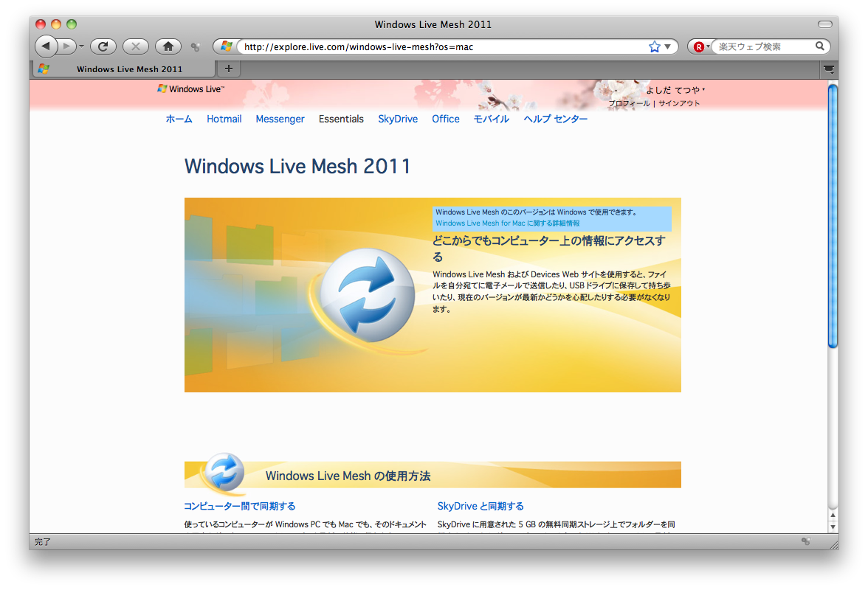868x590 pixels.
Task: Click the 完了 status bar text
Action: pos(43,542)
